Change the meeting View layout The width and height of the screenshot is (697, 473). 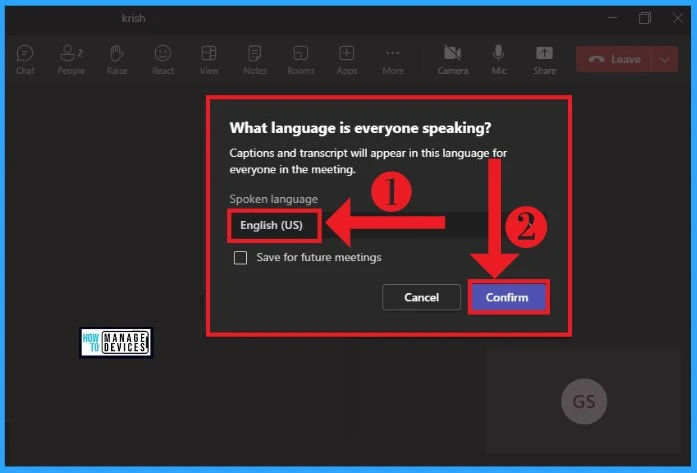(x=209, y=60)
